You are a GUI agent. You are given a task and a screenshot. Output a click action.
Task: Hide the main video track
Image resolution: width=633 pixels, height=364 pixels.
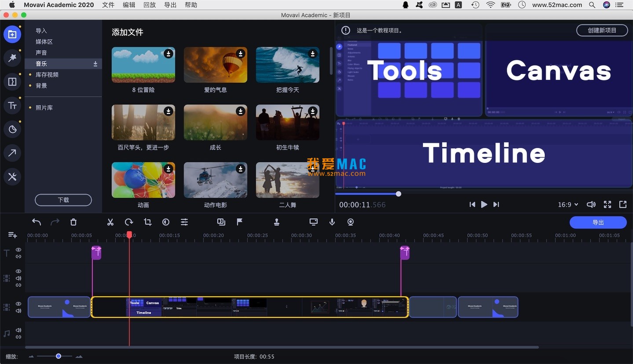[x=18, y=304]
